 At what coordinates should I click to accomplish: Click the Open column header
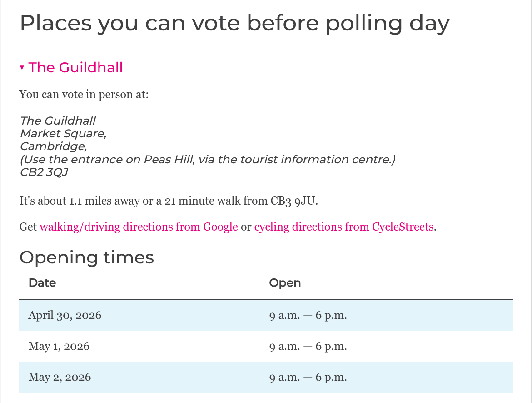tap(285, 283)
